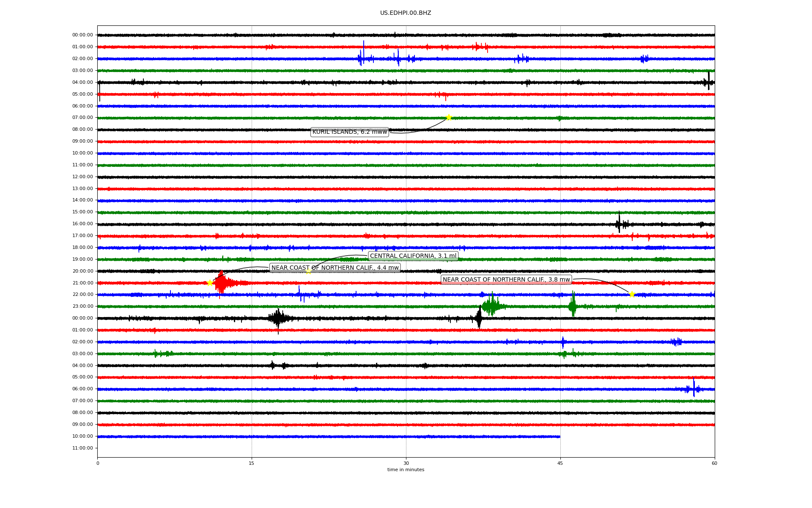Click the yellow star left of the red 21:00 burst
The height and width of the screenshot is (508, 812).
(210, 283)
